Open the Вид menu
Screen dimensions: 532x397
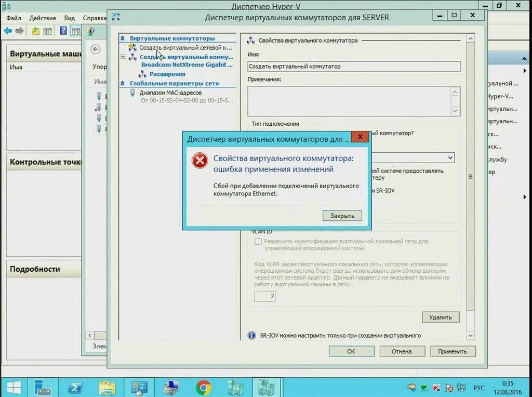click(x=69, y=18)
